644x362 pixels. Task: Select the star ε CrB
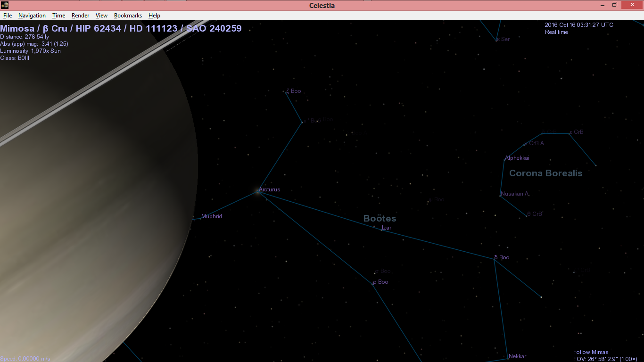[x=577, y=132]
